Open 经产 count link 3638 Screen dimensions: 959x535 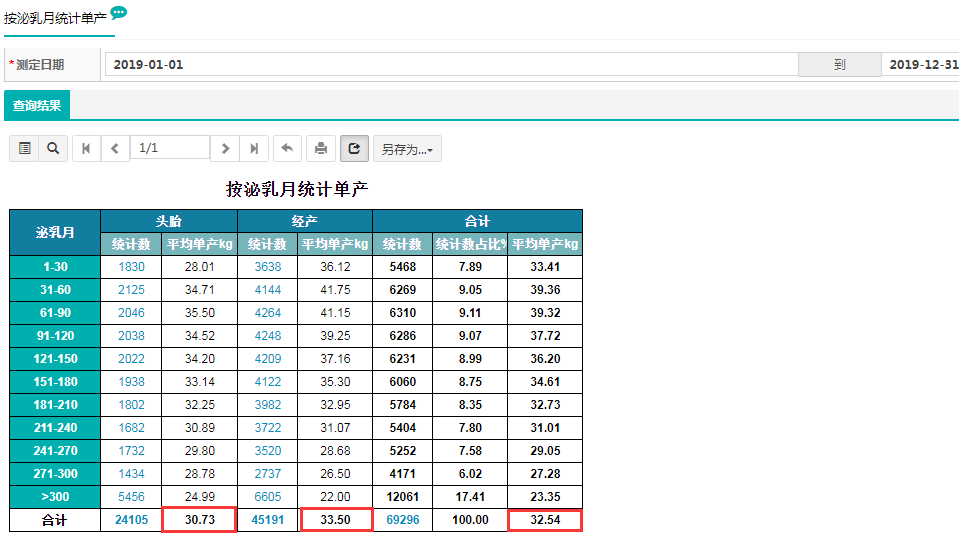pos(268,267)
